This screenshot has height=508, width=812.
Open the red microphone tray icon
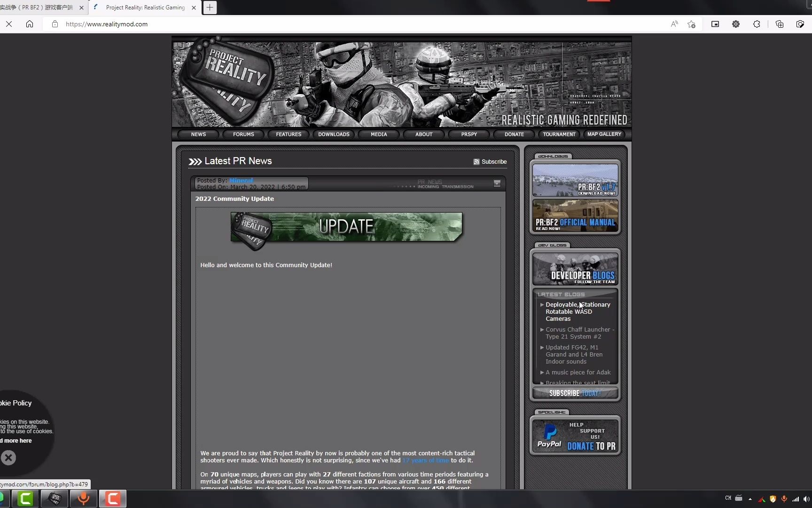(x=784, y=499)
